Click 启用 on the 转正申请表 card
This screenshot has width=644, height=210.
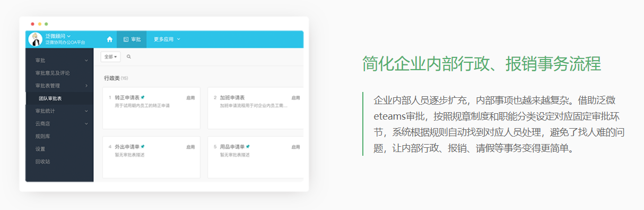pos(190,98)
